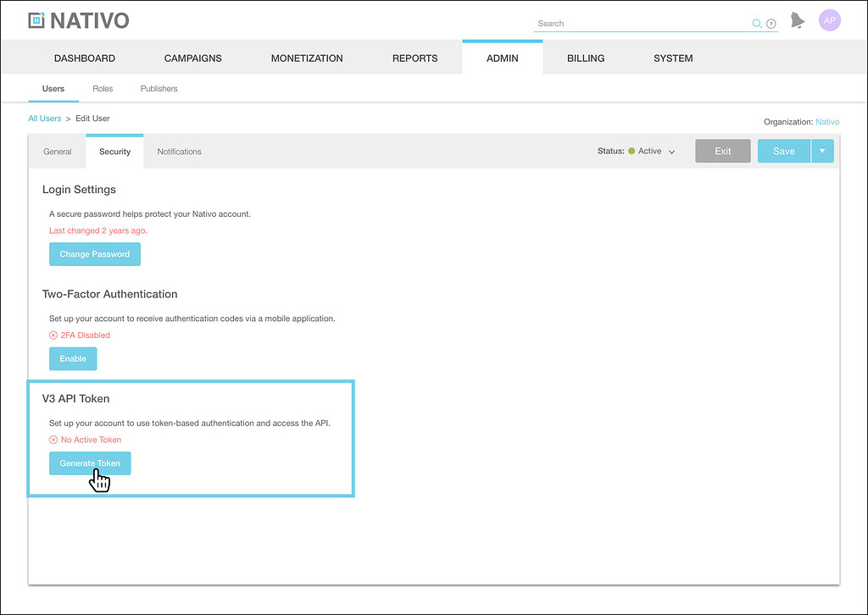Screen dimensions: 868x615
Task: Click the Login Settings heading
Action: pyautogui.click(x=79, y=190)
